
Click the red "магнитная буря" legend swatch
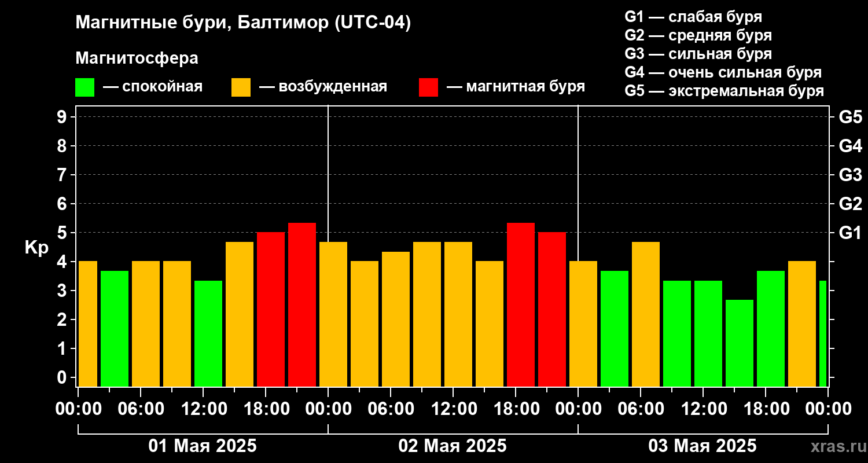click(x=428, y=87)
